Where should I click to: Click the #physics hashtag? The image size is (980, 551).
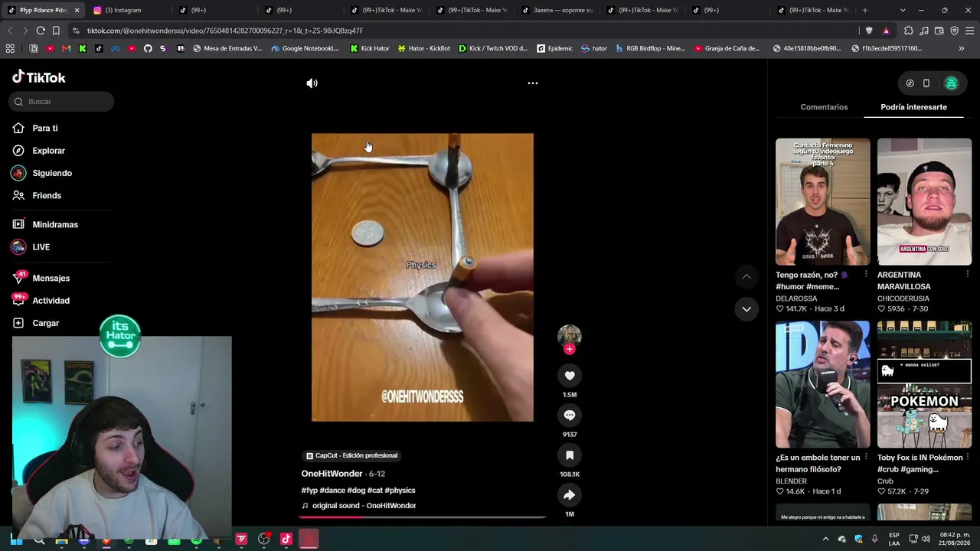click(x=400, y=491)
